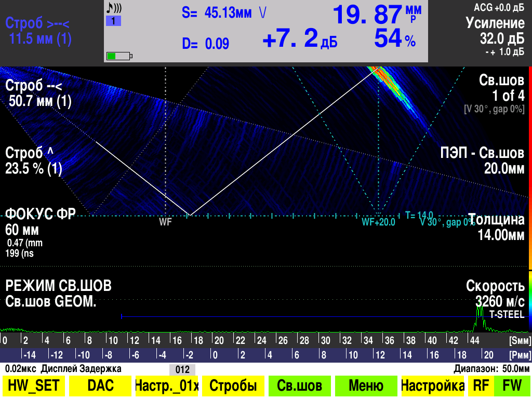Expand the Св.шов 1 of 4 selector
532x399 pixels.
click(501, 87)
